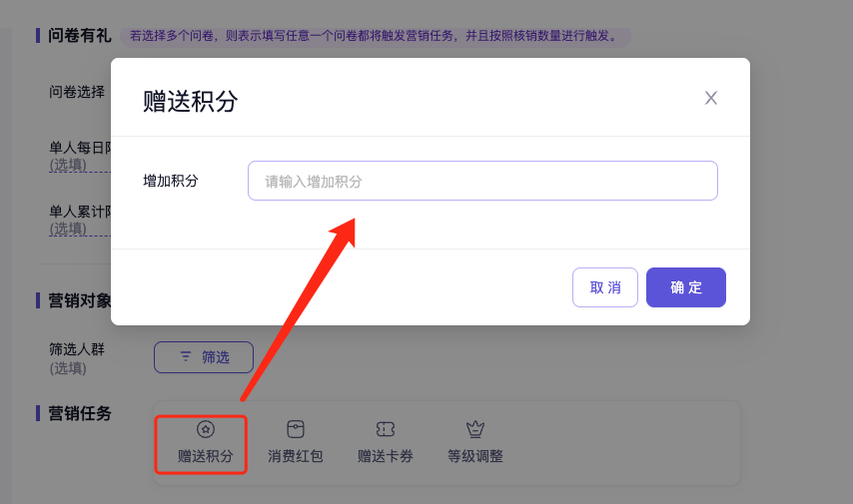The image size is (853, 504).
Task: Click the funnel icon in the 筛选 button
Action: click(185, 356)
